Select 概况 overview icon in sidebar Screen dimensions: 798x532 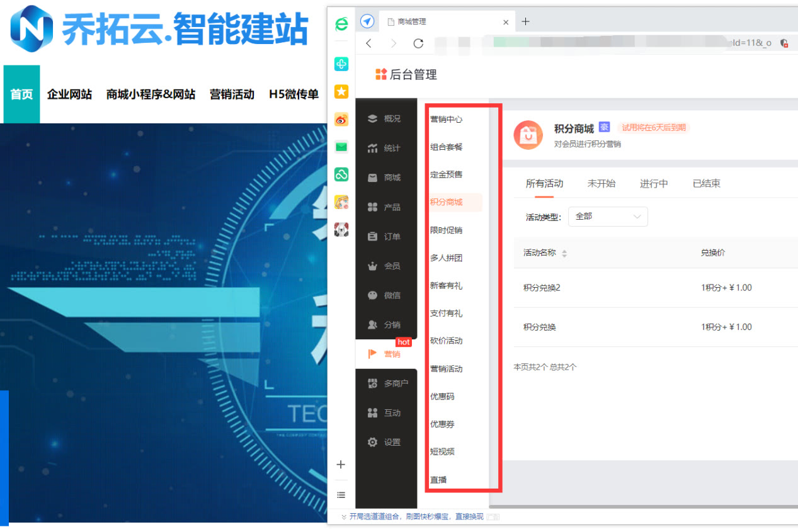tap(385, 118)
